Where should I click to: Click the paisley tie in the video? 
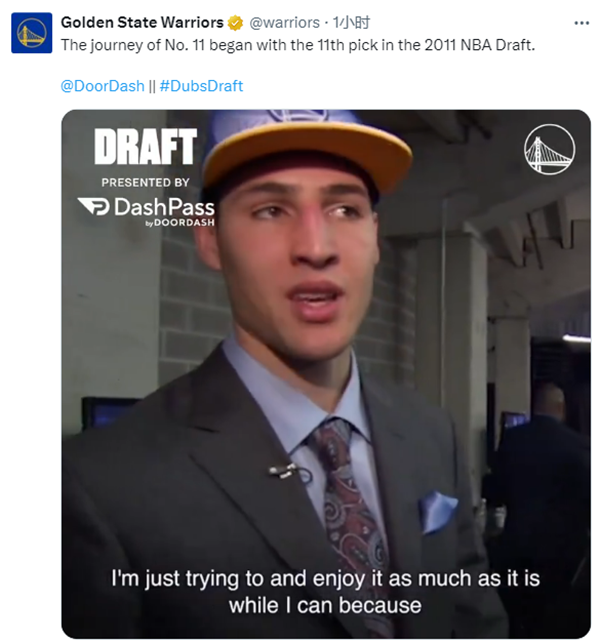coord(348,512)
